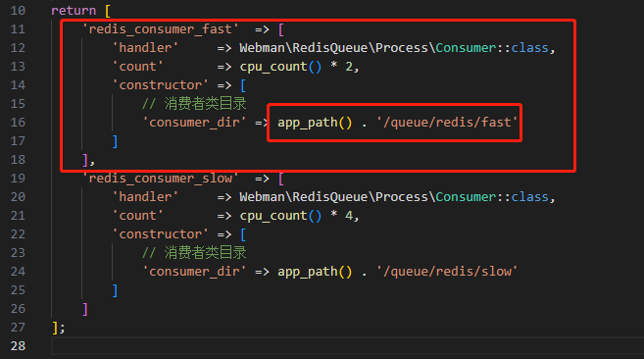Click cpu_count() on line 21
Image resolution: width=644 pixels, height=359 pixels.
280,216
